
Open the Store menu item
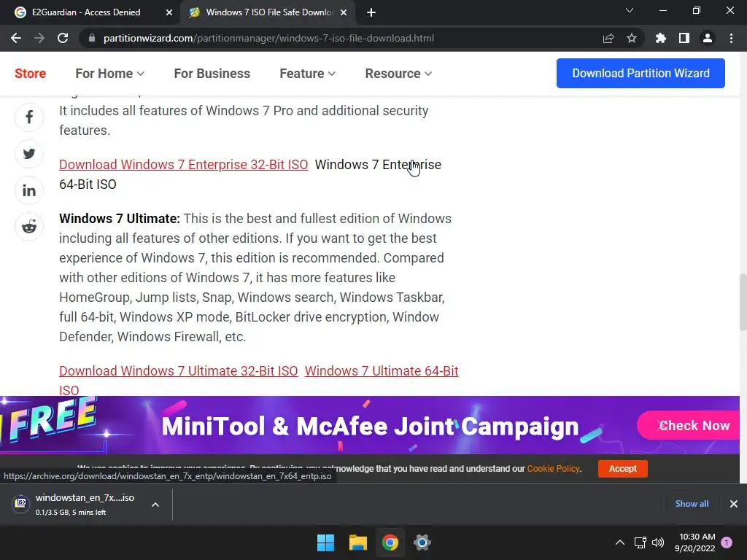[30, 74]
